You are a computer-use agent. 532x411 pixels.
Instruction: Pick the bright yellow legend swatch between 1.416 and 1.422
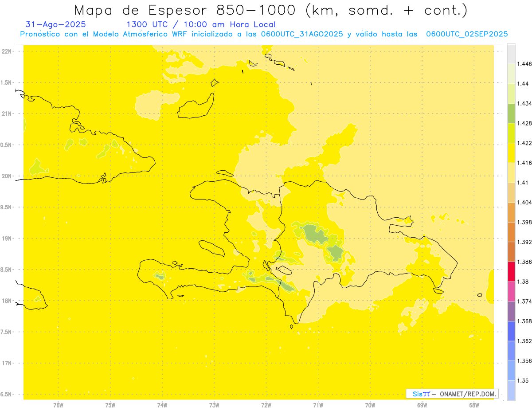pos(511,153)
